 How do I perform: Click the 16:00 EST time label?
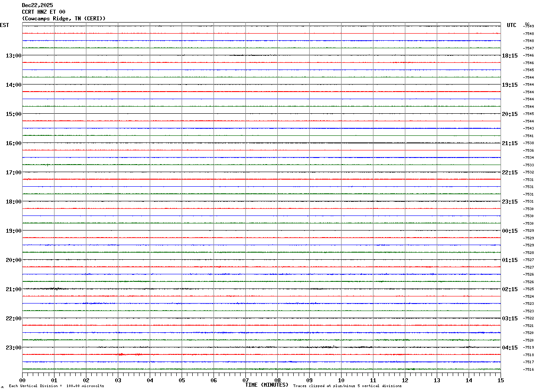[14, 143]
